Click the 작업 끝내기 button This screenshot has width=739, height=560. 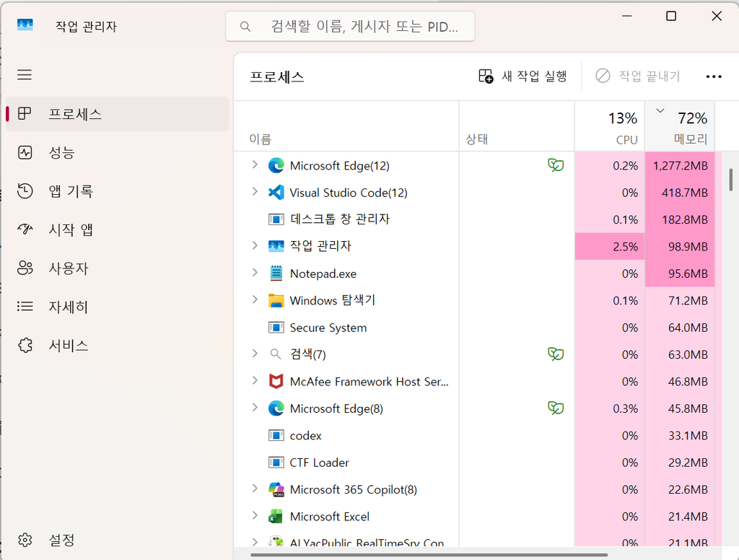[638, 76]
